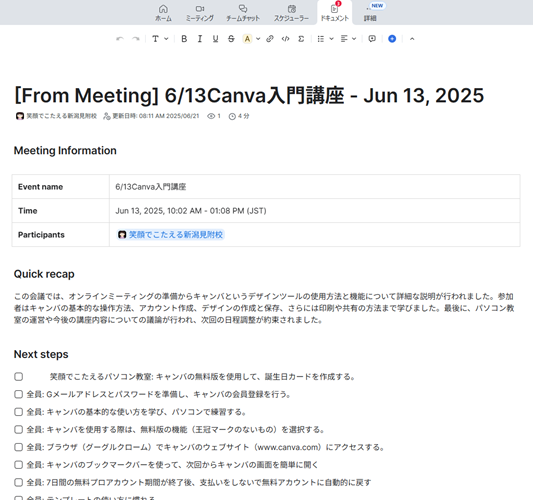
Task: Click the NEW badge on 詳細
Action: coord(377,6)
